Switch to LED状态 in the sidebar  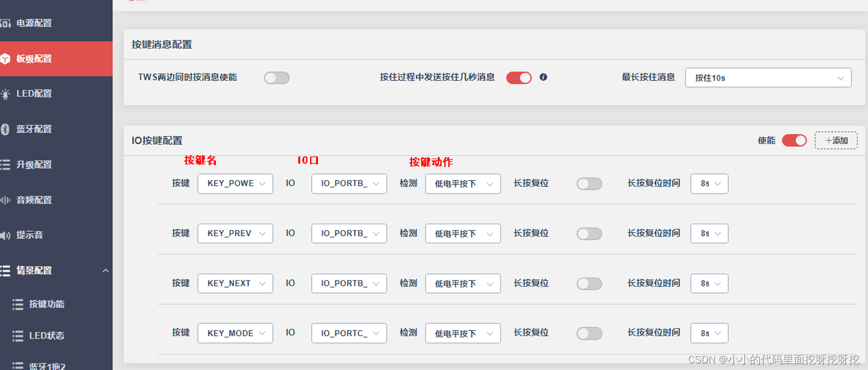pos(46,335)
